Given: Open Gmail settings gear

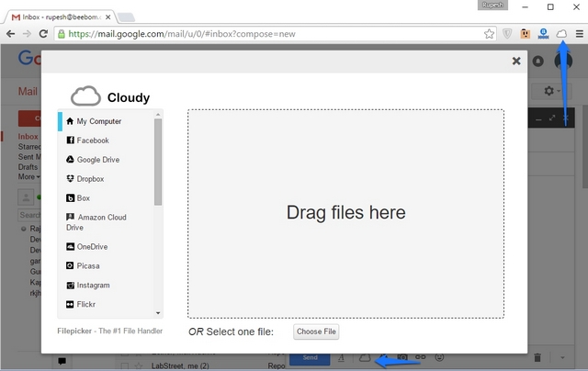Looking at the screenshot, I should 551,91.
